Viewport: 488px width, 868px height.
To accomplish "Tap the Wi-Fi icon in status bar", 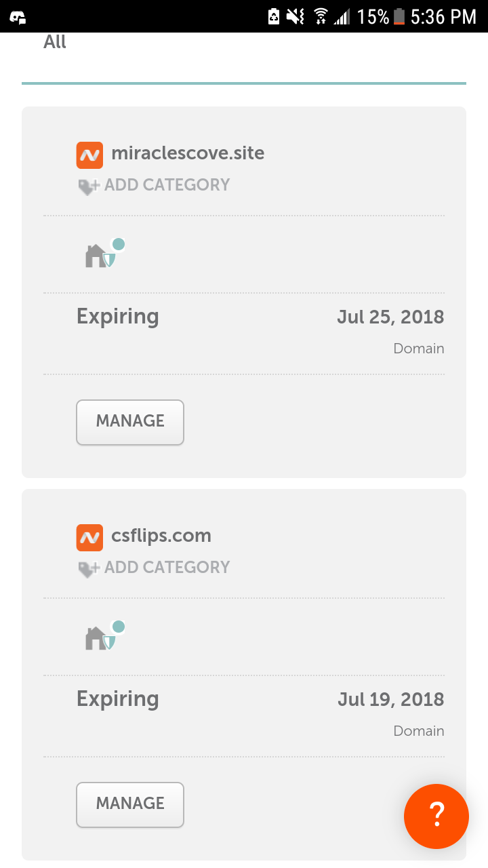I will coord(321,16).
